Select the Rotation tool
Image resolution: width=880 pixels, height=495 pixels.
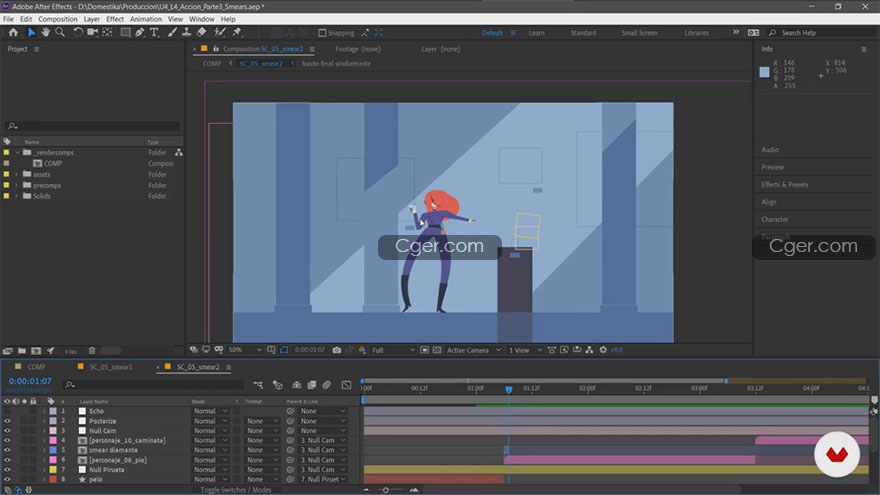pyautogui.click(x=77, y=33)
